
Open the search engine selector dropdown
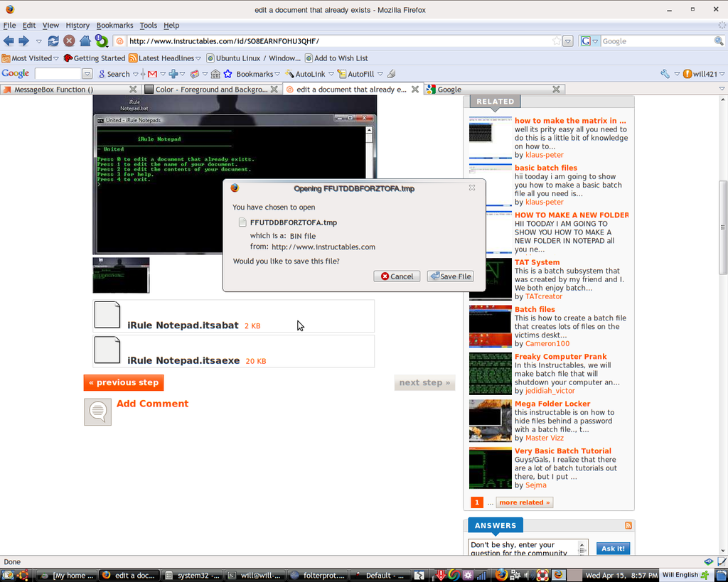click(x=590, y=41)
